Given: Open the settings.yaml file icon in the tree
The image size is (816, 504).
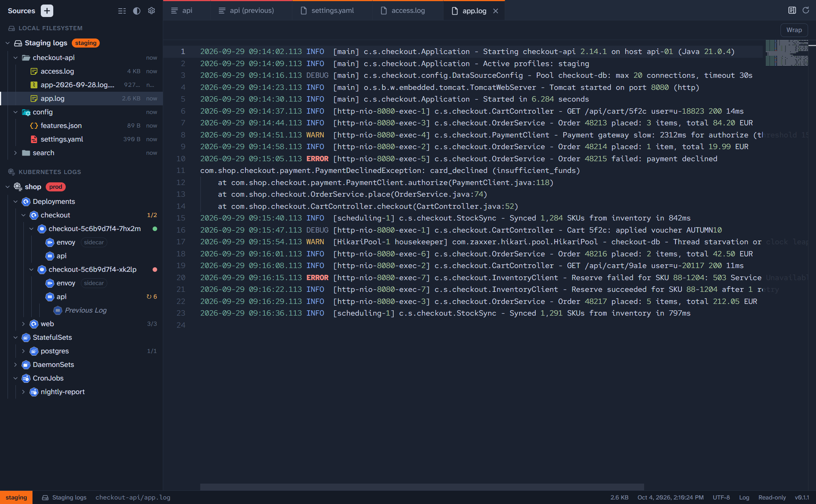Looking at the screenshot, I should click(x=34, y=139).
